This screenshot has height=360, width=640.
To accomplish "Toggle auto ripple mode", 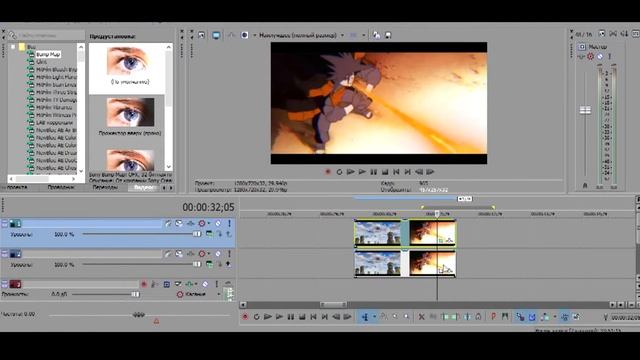I will coord(545,317).
